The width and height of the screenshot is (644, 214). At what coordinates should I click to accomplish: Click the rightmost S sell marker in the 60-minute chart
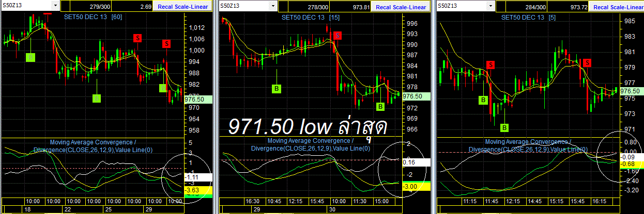[x=166, y=44]
